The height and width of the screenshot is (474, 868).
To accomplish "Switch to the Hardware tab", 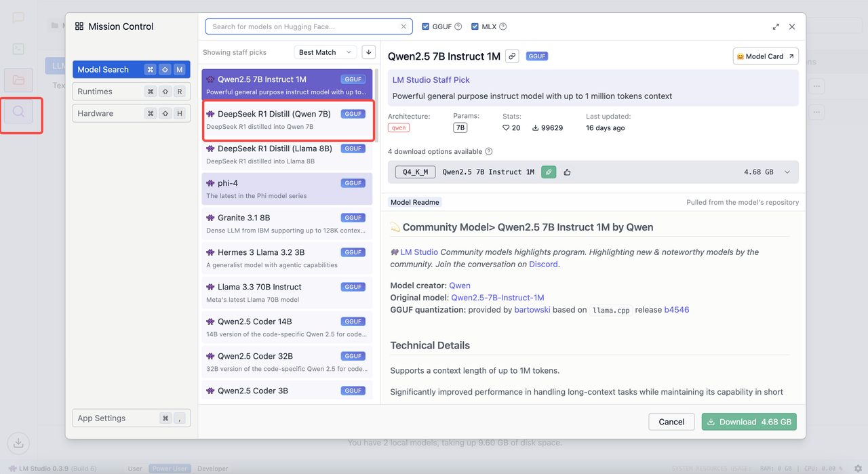I will click(x=131, y=113).
